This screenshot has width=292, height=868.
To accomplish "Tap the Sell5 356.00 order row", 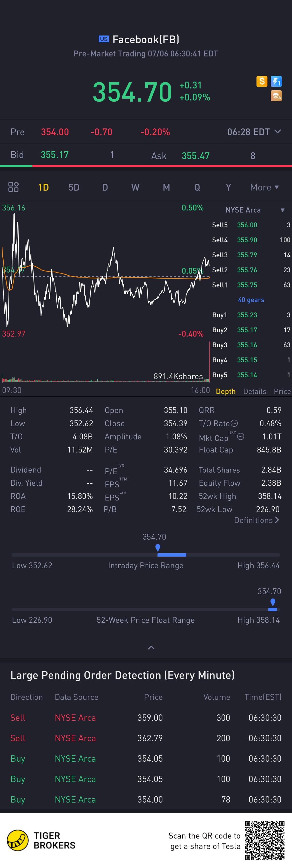I will [x=251, y=225].
